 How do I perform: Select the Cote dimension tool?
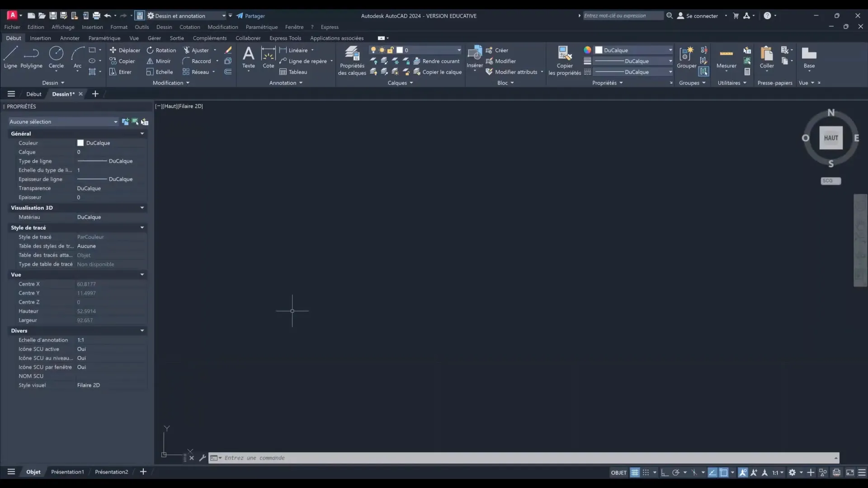[268, 57]
